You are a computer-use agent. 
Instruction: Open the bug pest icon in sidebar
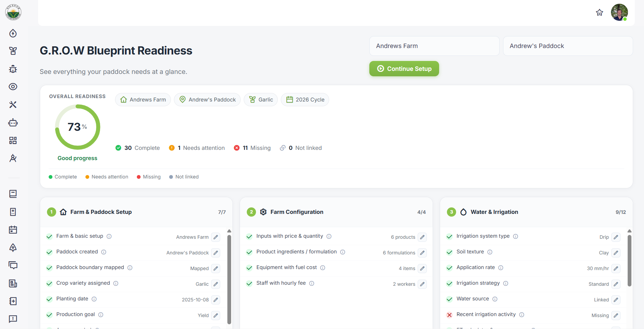click(x=13, y=69)
